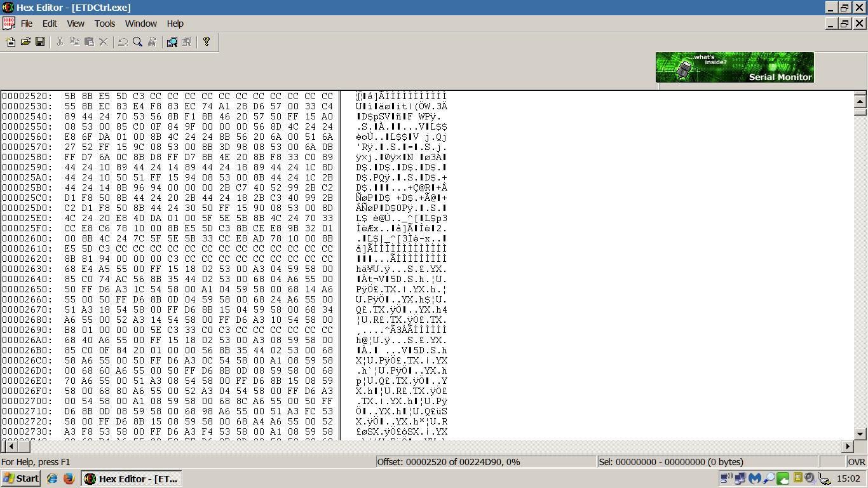The image size is (868, 488).
Task: Click the wireless computer tray icon
Action: [x=726, y=478]
